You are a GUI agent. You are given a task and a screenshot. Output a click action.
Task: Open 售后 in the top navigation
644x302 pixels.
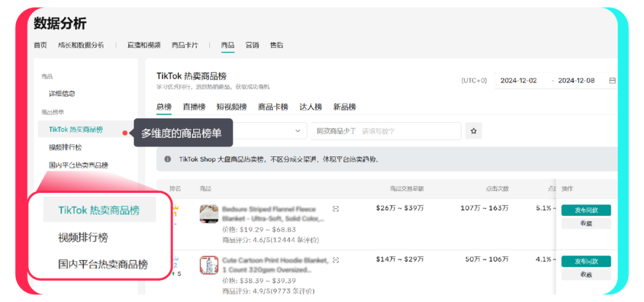(277, 45)
